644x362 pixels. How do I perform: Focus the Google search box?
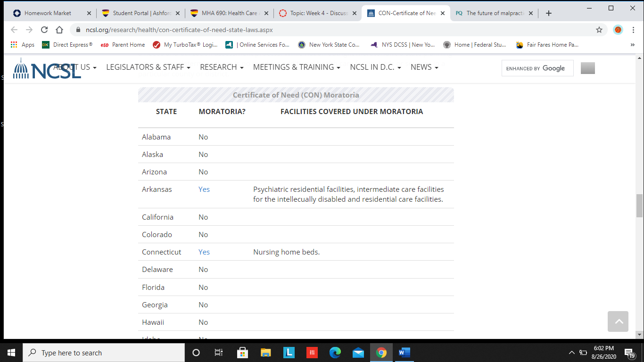[537, 68]
